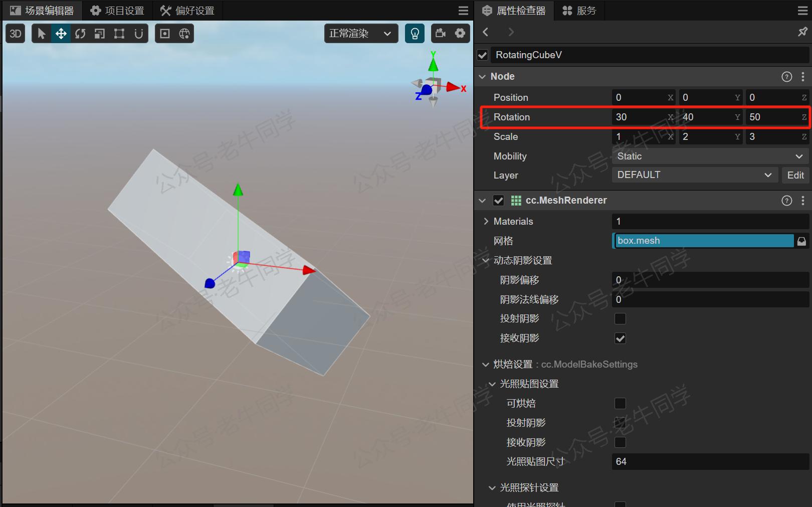Click the Rotation X input field
812x507 pixels.
click(644, 117)
